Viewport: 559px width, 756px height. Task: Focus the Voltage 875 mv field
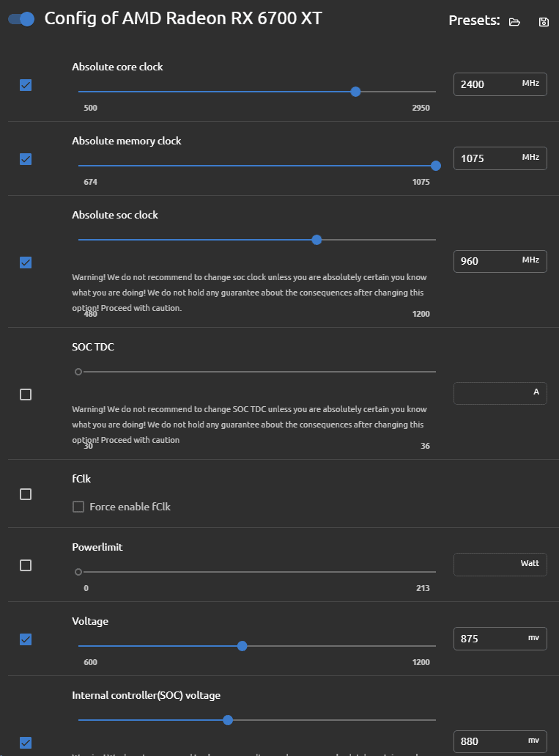coord(500,639)
